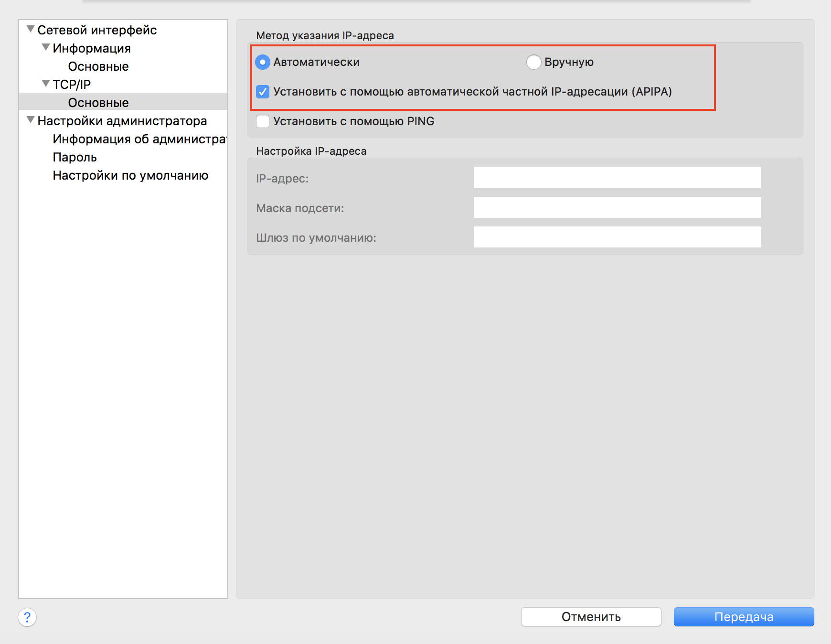Click the IP-адрес input field

[x=617, y=178]
